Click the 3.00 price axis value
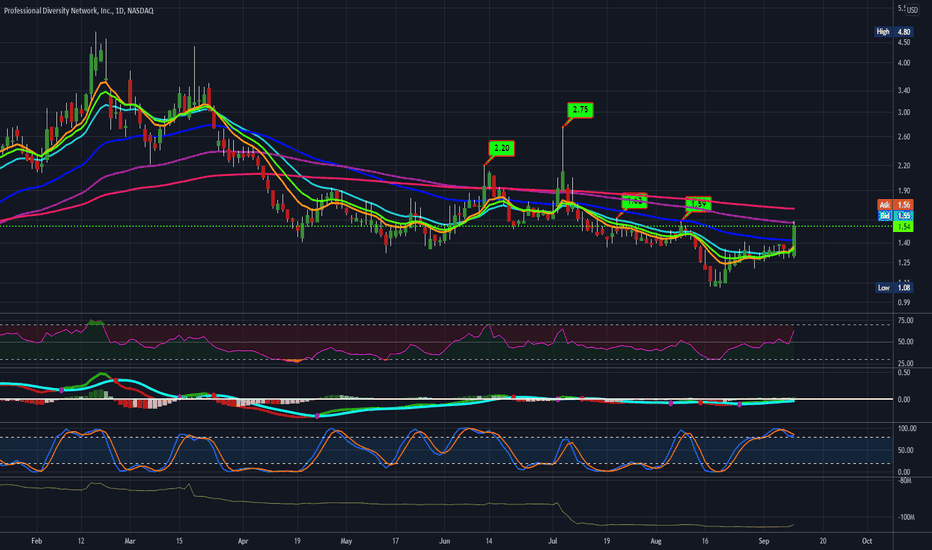Viewport: 932px width, 550px height. coord(904,112)
